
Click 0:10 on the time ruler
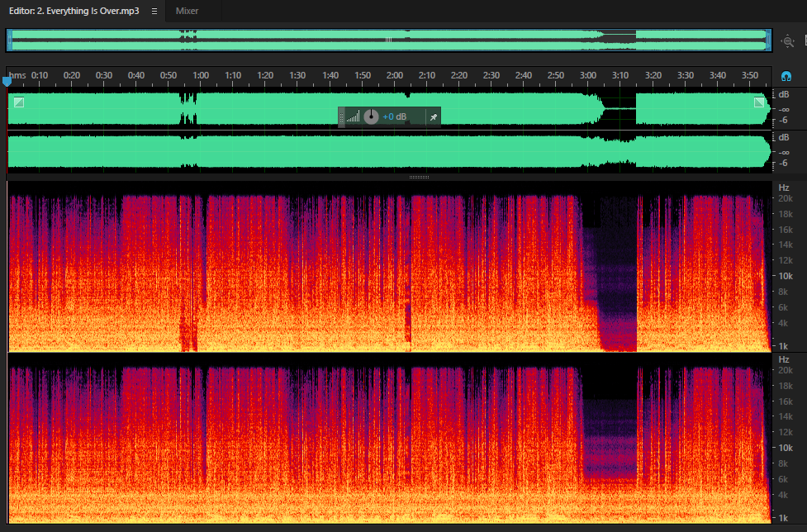[x=40, y=75]
